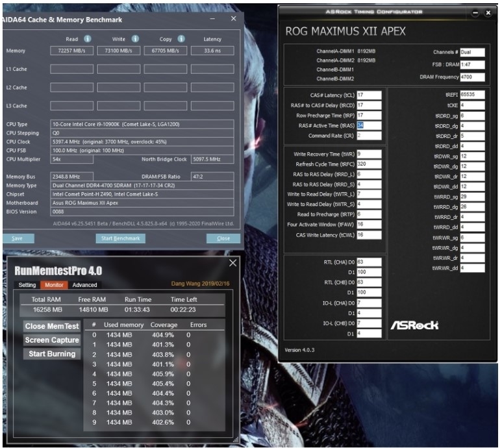Switch to the Advanced tab in RunMemtestPro
Viewport: 502px width, 448px height.
pyautogui.click(x=84, y=285)
